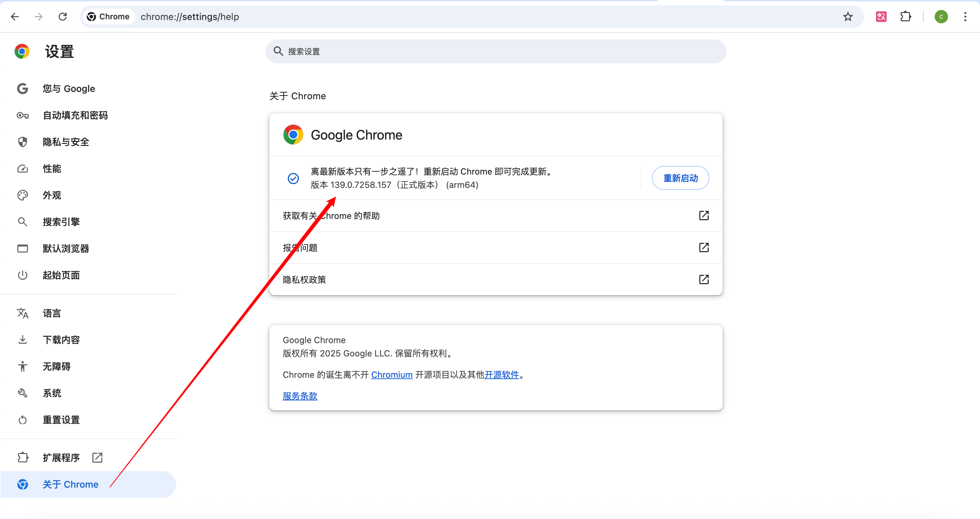
Task: Open 隐私与安全 settings
Action: pos(88,142)
